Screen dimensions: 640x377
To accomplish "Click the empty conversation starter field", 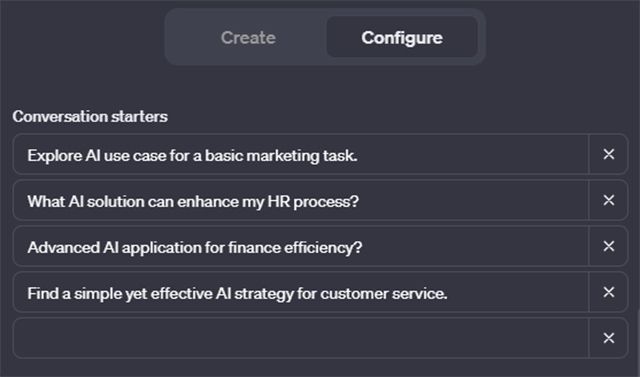I will (301, 338).
